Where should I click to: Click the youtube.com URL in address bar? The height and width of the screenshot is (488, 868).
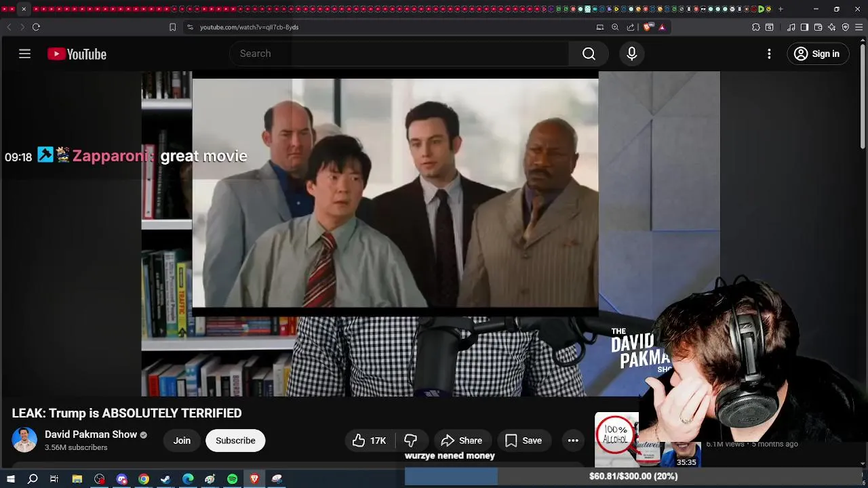tap(249, 27)
